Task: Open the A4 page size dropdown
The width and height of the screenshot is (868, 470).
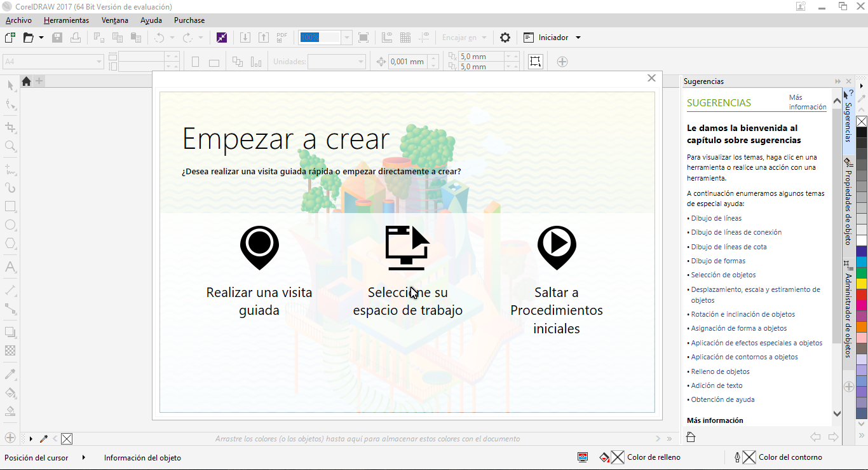Action: (99, 62)
